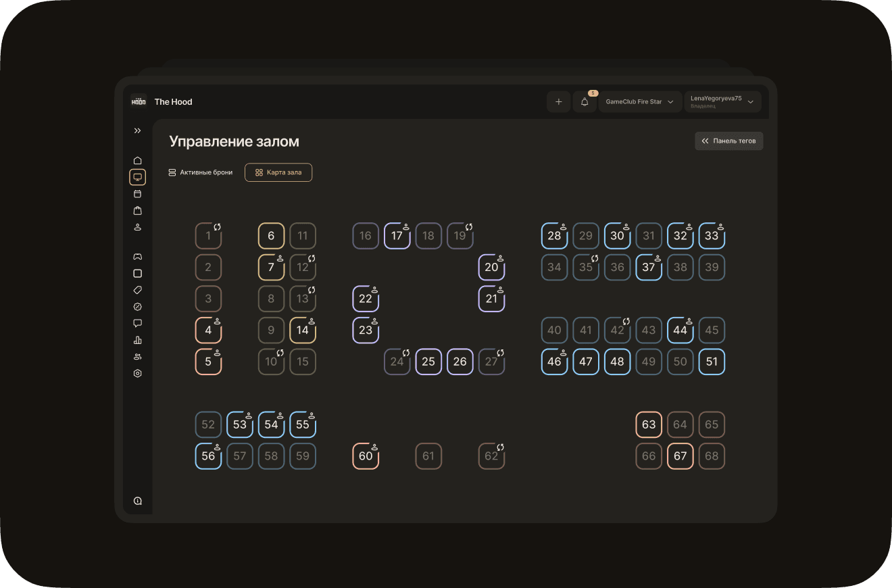Open the price tag sidebar icon

pyautogui.click(x=138, y=290)
